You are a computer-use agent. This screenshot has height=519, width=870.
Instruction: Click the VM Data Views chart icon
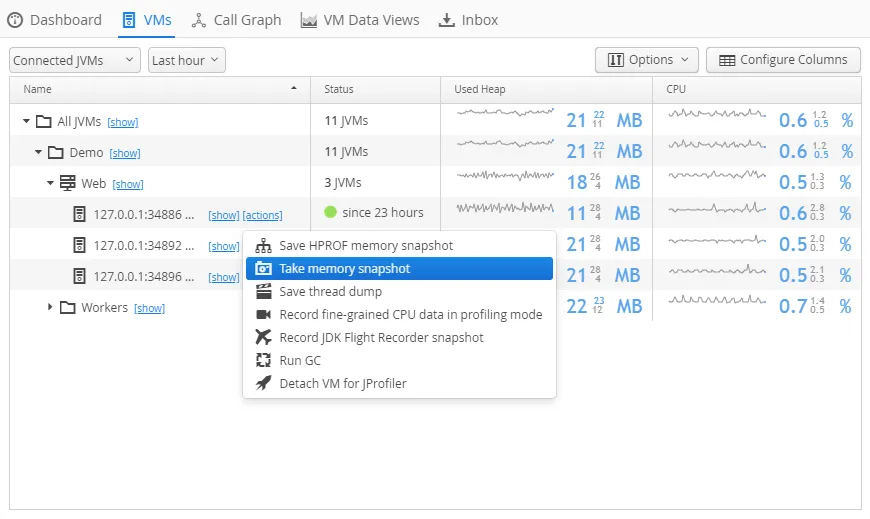(308, 21)
